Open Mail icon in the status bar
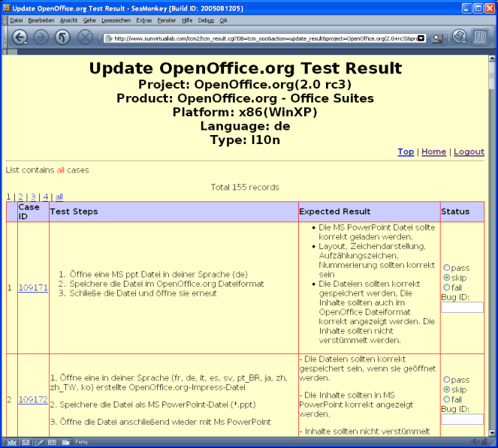 [x=26, y=442]
